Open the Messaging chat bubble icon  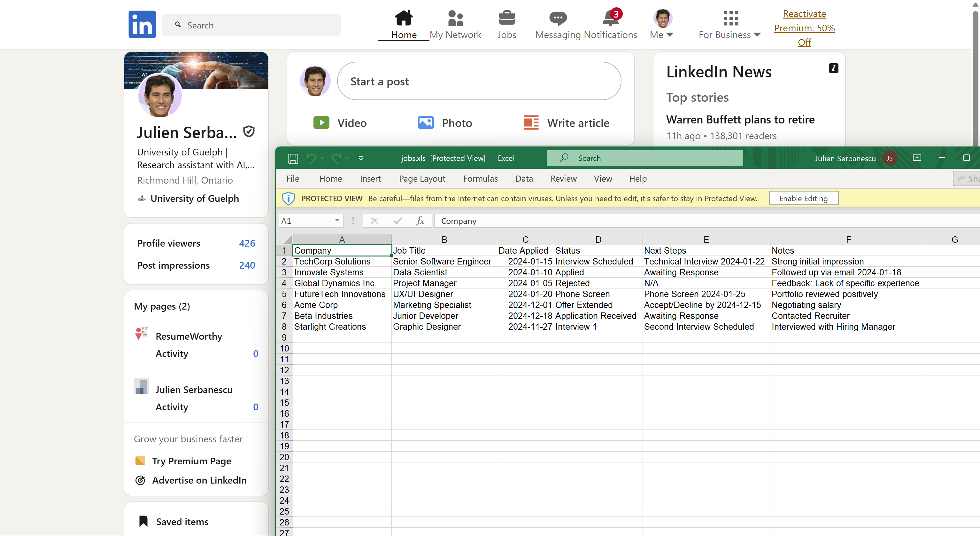point(558,18)
